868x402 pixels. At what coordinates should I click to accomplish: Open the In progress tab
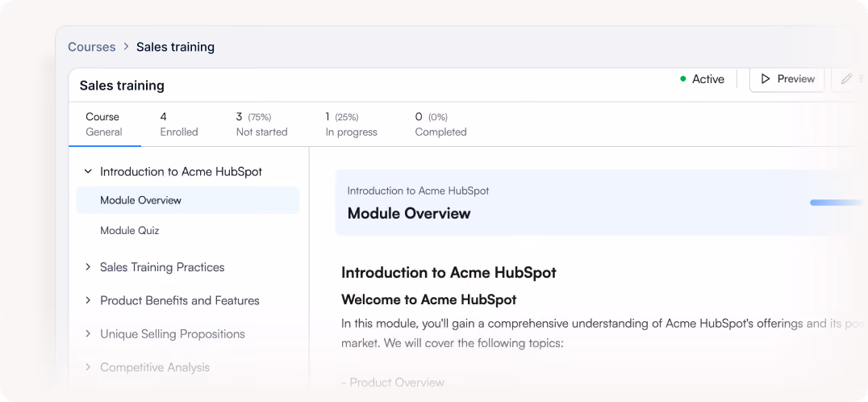point(351,124)
